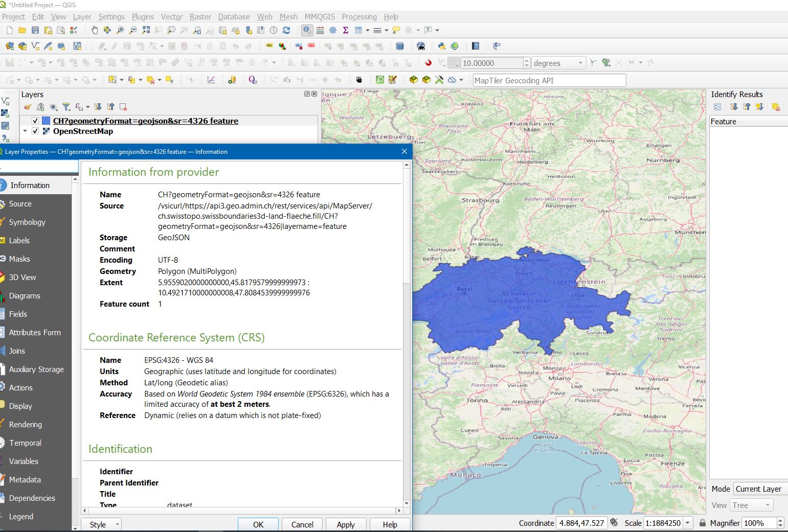Viewport: 788px width, 532px height.
Task: Click the Coordinate field in status bar
Action: point(582,523)
